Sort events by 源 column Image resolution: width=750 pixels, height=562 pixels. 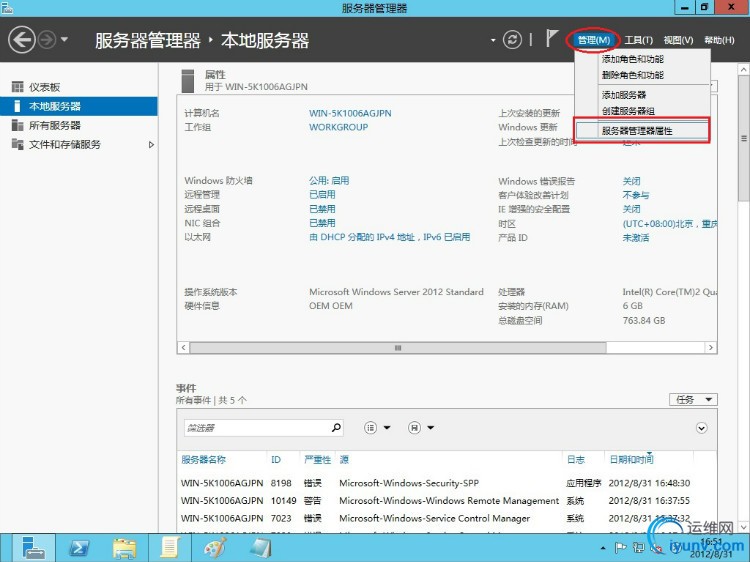tap(344, 460)
